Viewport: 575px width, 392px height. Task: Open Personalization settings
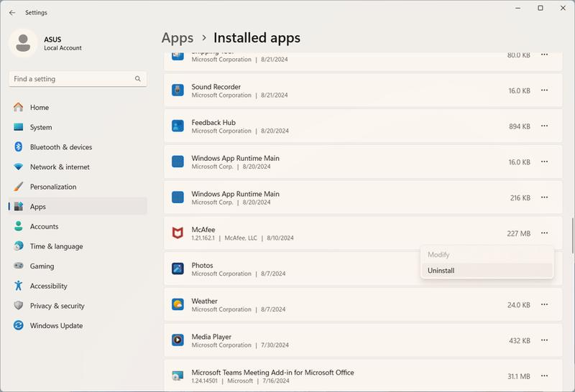pyautogui.click(x=78, y=187)
